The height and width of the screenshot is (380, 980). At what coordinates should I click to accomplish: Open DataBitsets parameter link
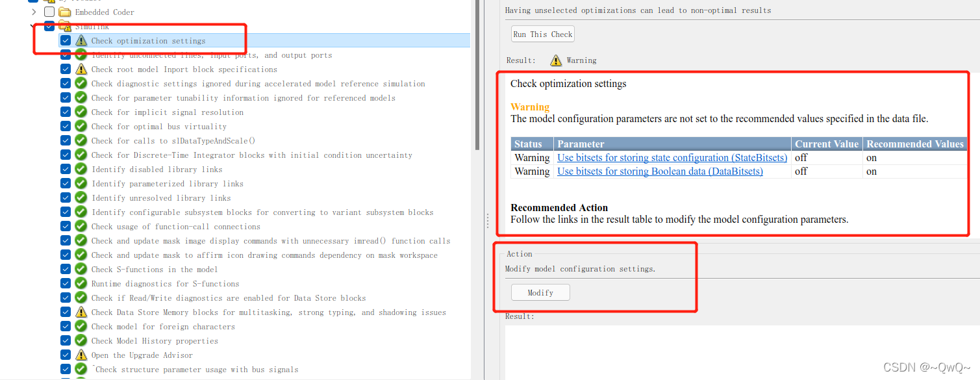point(660,171)
